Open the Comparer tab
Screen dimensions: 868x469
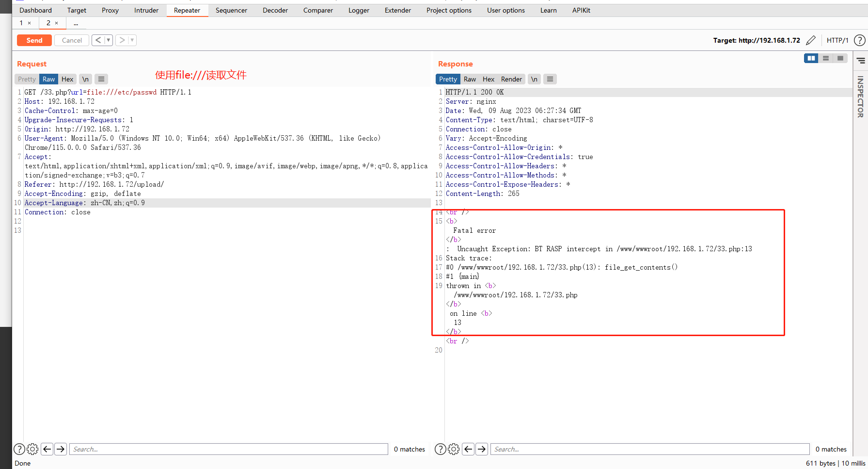[x=318, y=10]
